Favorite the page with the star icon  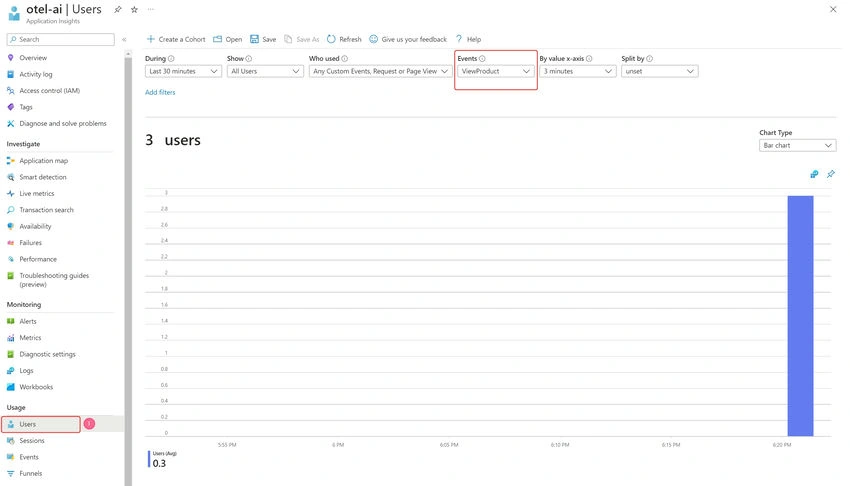(134, 9)
